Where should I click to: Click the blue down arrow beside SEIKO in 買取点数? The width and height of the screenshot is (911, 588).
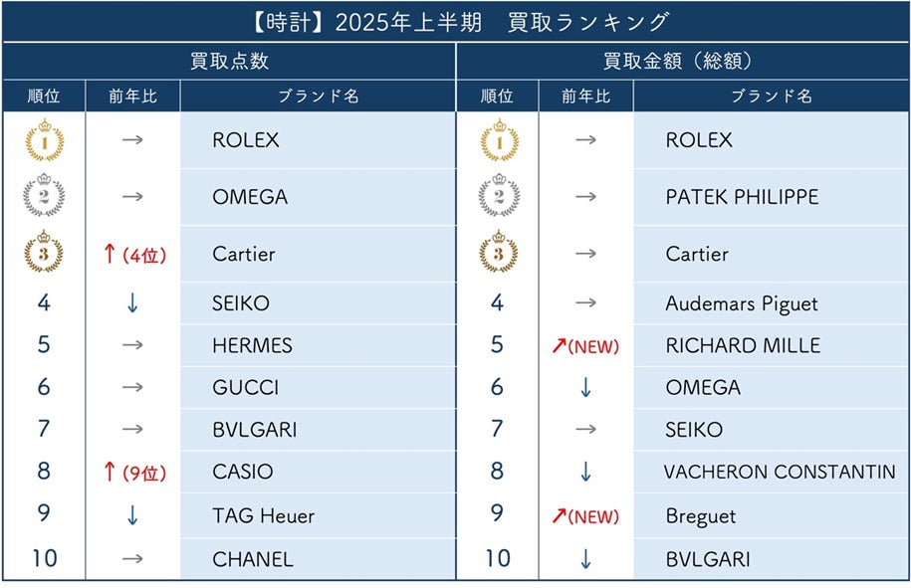(132, 303)
